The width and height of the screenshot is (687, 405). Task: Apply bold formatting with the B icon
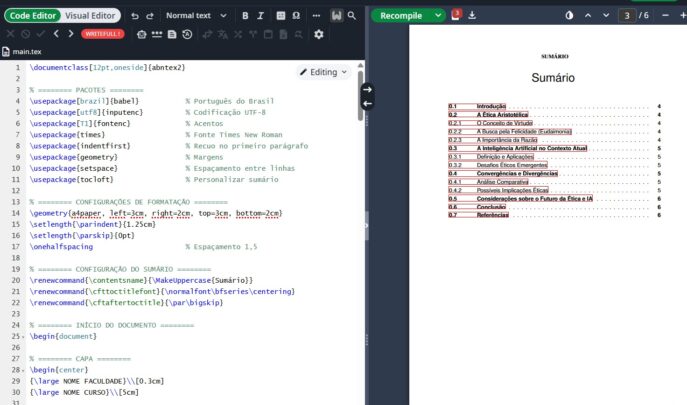[x=246, y=16]
